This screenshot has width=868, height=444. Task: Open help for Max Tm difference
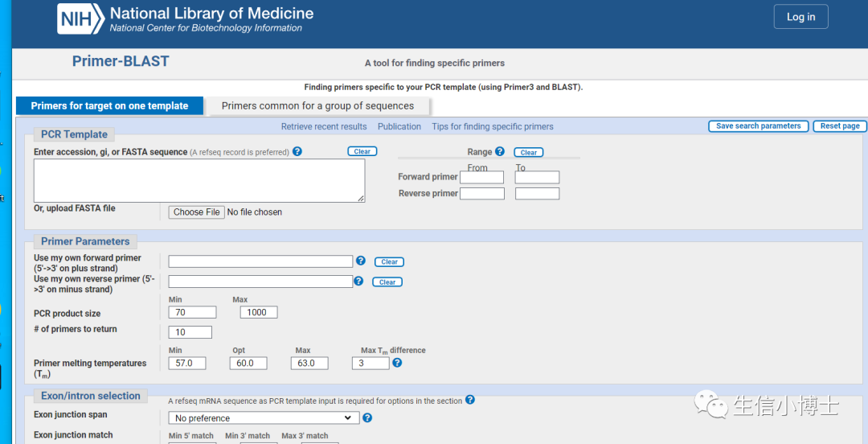397,363
